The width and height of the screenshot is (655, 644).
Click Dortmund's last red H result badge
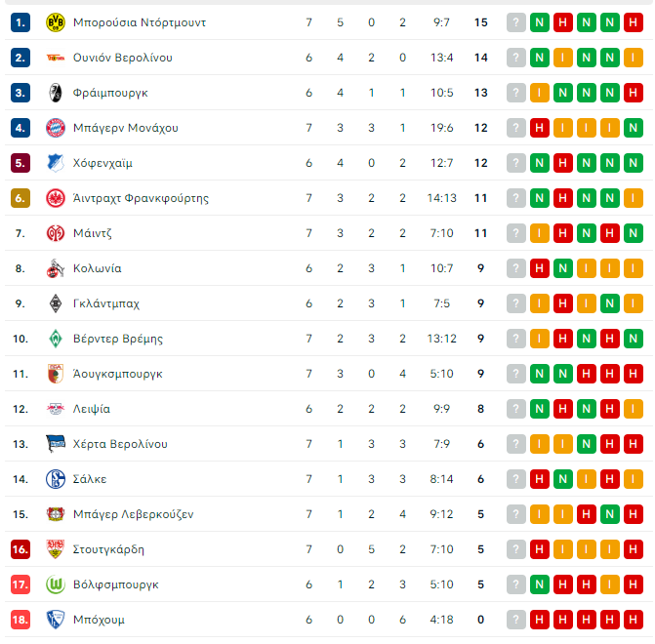tap(634, 22)
